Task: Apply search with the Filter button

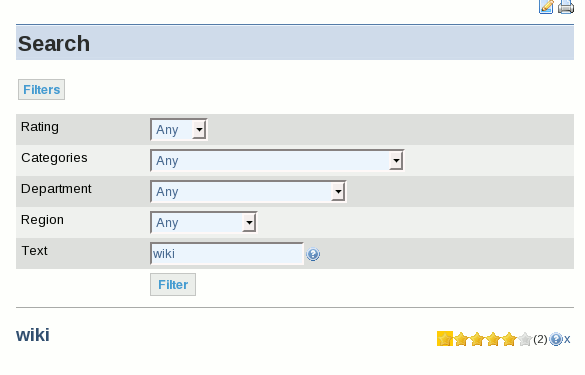Action: pos(173,285)
